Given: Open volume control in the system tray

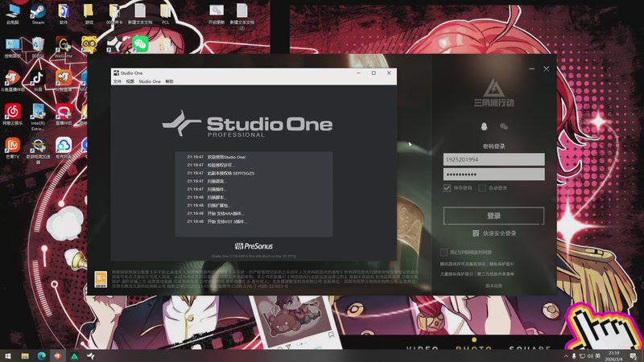Looking at the screenshot, I should coord(590,356).
